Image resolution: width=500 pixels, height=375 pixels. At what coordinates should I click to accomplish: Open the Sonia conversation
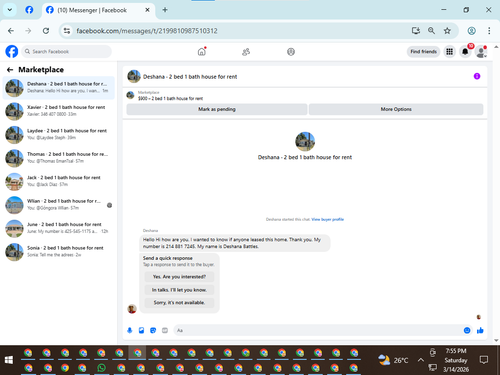(59, 252)
